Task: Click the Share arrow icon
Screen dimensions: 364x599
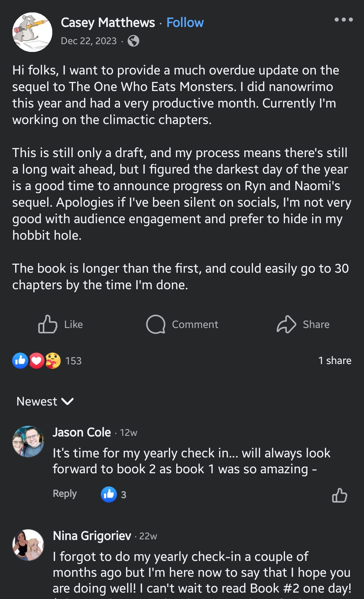Action: pyautogui.click(x=286, y=324)
